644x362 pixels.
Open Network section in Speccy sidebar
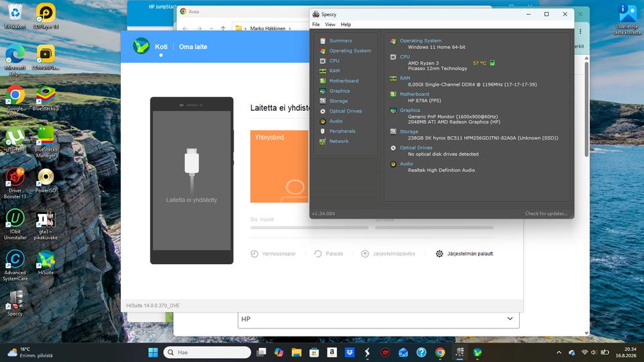tap(339, 141)
